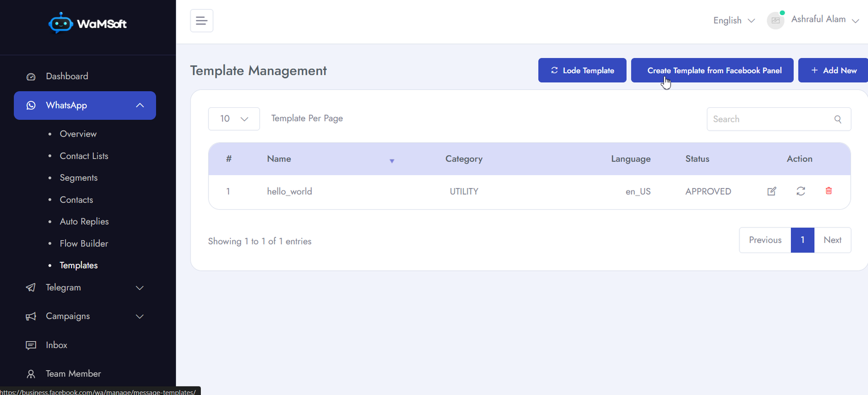Open the English language dropdown
The width and height of the screenshot is (868, 395).
734,20
